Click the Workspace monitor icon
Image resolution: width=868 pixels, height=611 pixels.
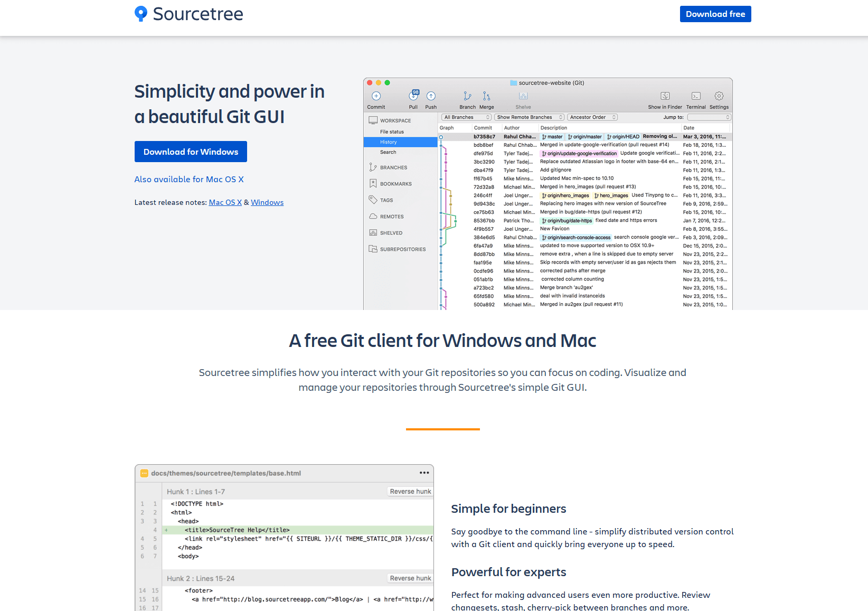[373, 120]
